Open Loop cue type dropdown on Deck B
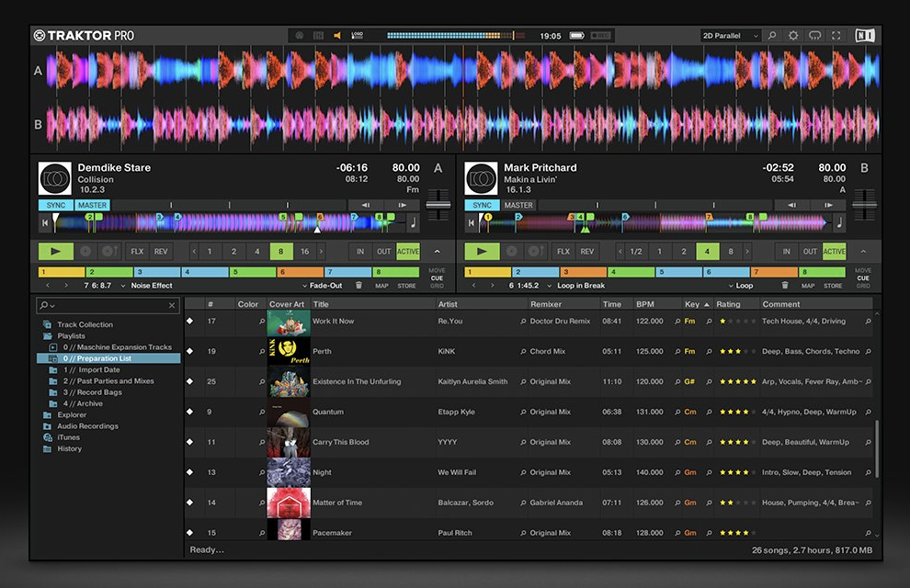The width and height of the screenshot is (910, 588). point(741,286)
